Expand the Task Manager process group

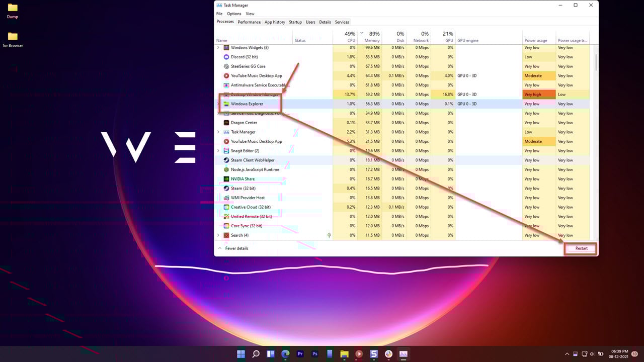(x=218, y=132)
